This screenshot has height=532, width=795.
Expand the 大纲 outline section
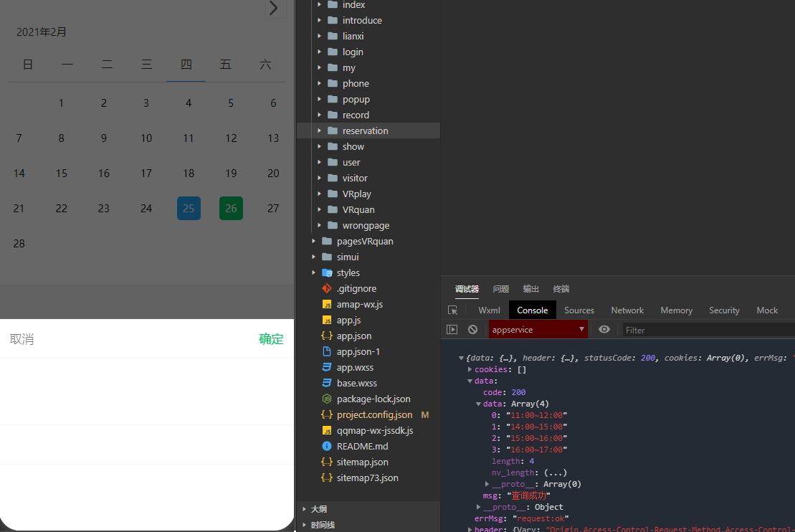[x=304, y=508]
